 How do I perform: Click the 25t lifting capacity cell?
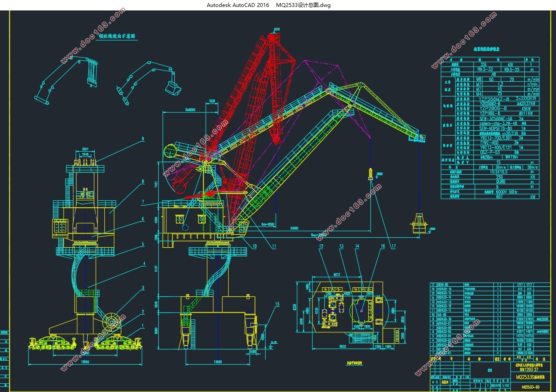pyautogui.click(x=483, y=65)
